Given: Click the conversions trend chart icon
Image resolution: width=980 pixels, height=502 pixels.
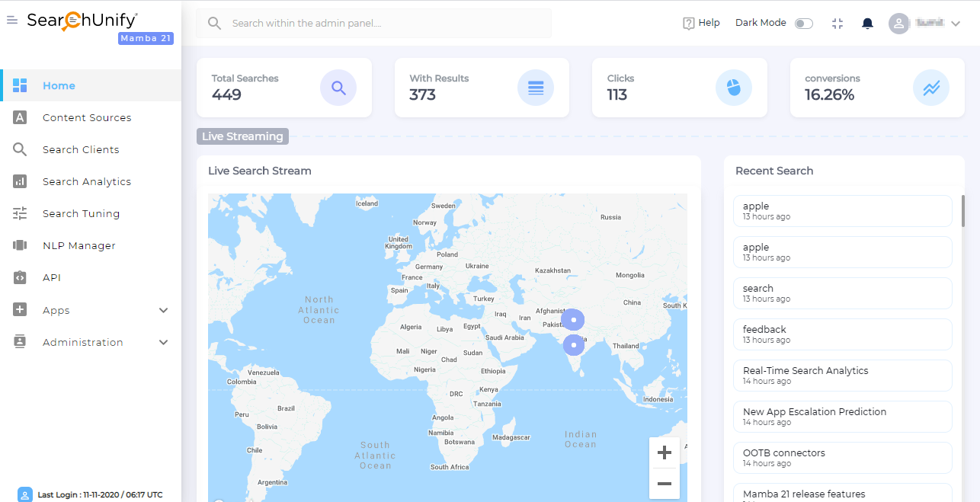Looking at the screenshot, I should point(931,88).
